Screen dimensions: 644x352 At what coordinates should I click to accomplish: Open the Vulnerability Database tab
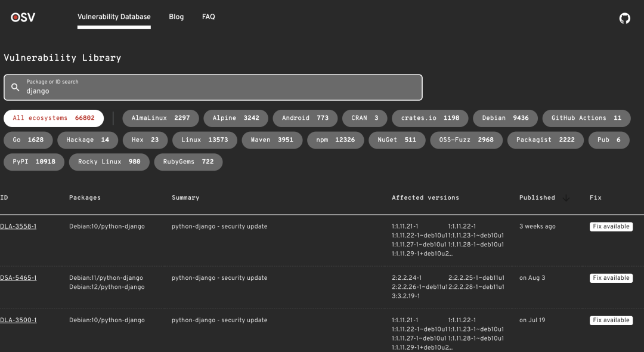pyautogui.click(x=114, y=17)
